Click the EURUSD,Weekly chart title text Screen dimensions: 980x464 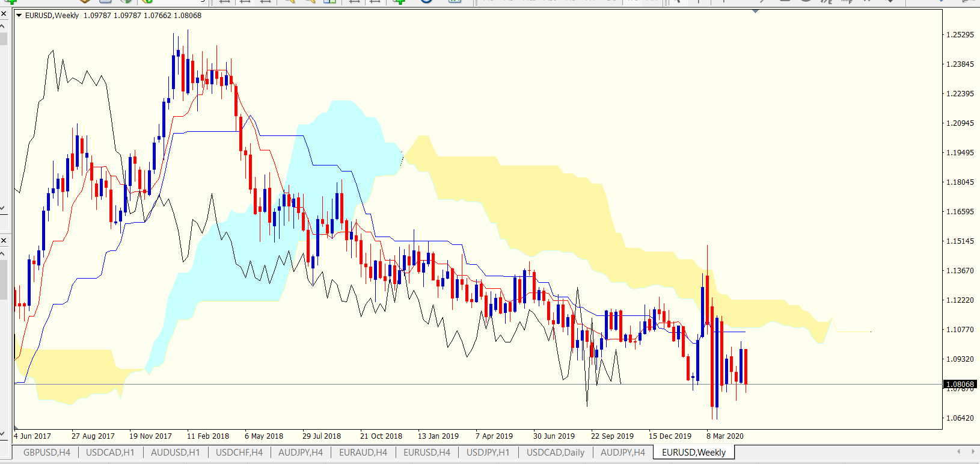[52, 16]
